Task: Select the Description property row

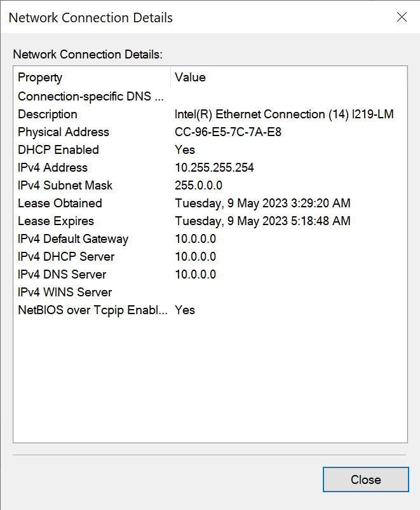Action: [210, 114]
